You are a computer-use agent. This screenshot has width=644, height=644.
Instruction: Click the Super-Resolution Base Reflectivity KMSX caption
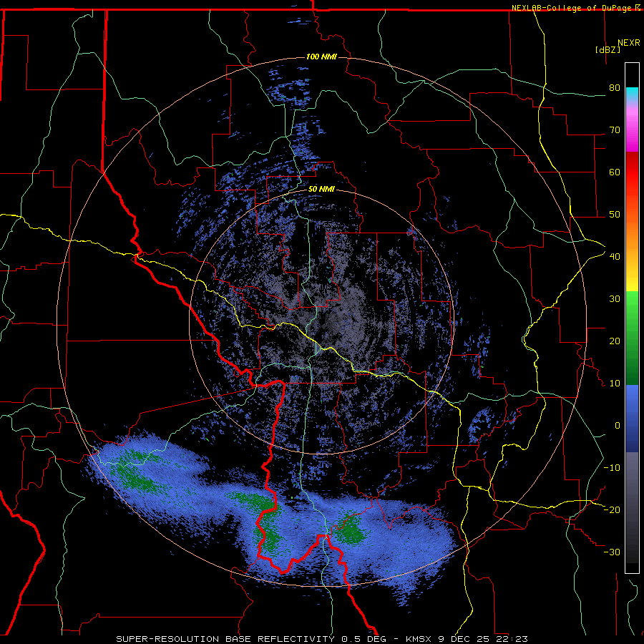(x=322, y=639)
